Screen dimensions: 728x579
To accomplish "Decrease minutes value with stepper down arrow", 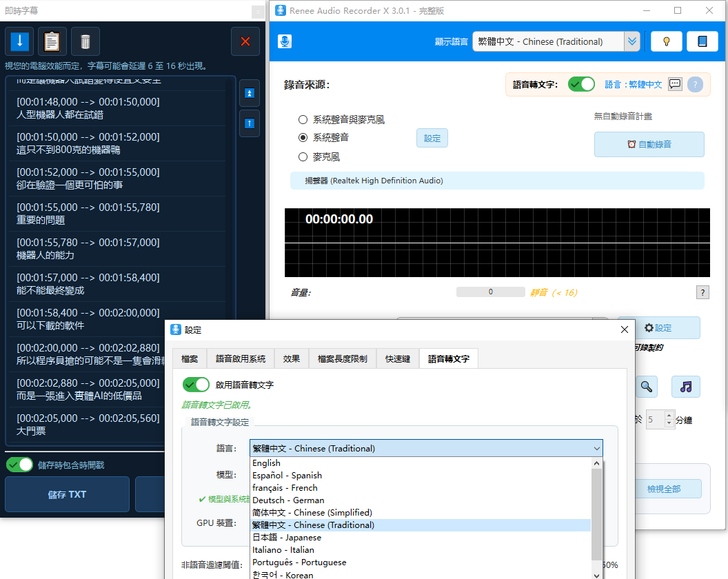I will point(669,423).
